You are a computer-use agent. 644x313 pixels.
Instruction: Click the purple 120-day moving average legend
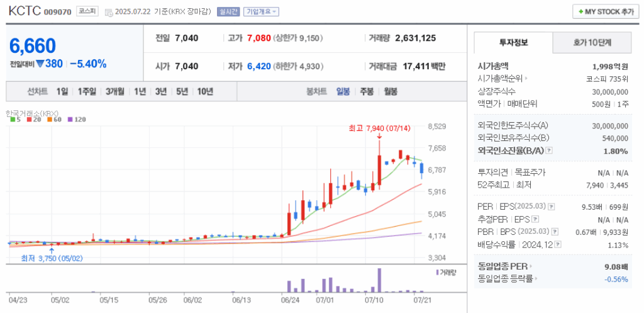77,120
